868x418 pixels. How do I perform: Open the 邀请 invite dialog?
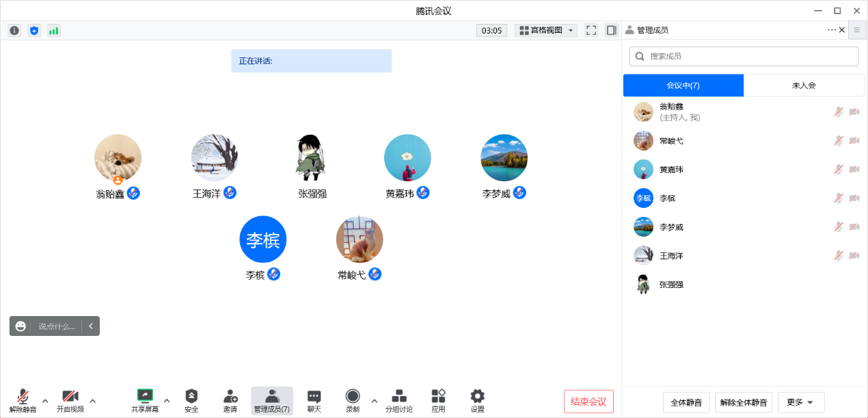point(230,401)
